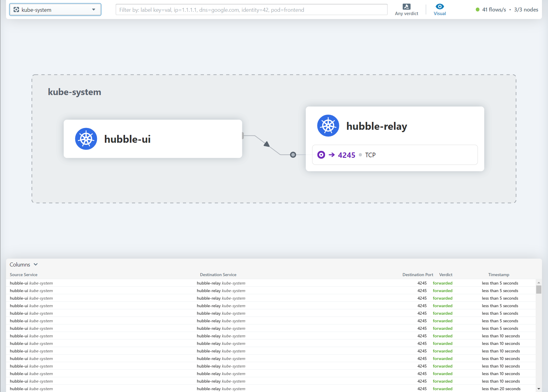This screenshot has height=392, width=548.
Task: Click the flows table scrollbar thumb
Action: click(539, 289)
